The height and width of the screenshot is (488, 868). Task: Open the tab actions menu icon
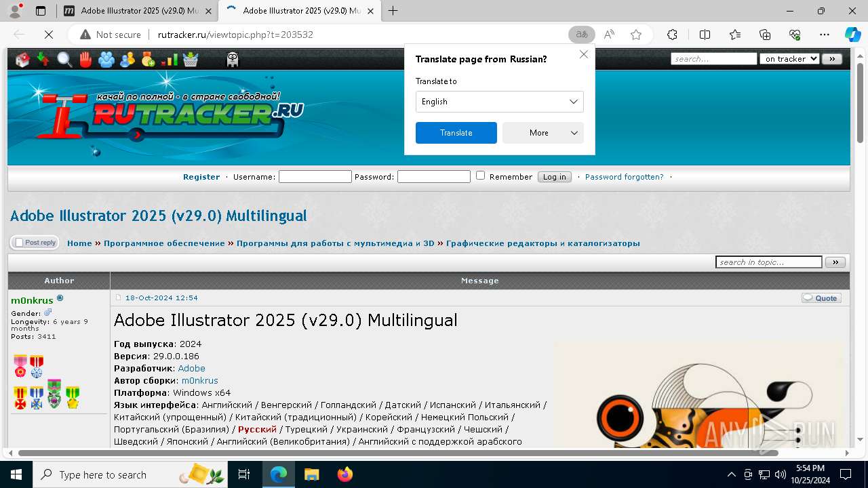coord(41,11)
